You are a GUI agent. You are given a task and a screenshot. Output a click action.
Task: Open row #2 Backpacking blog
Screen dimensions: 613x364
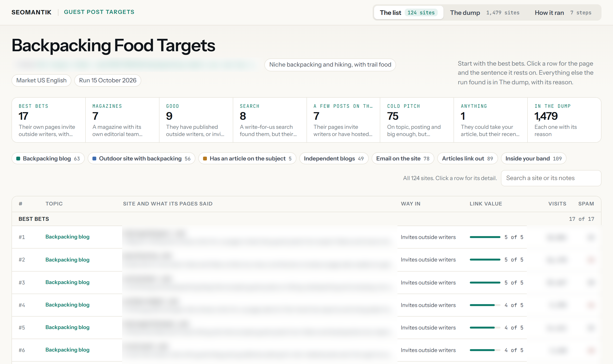pos(306,260)
